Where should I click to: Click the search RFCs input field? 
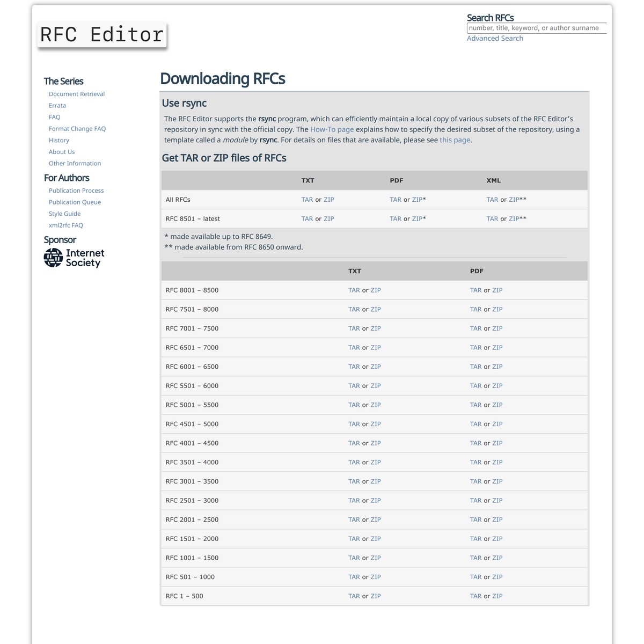[537, 28]
